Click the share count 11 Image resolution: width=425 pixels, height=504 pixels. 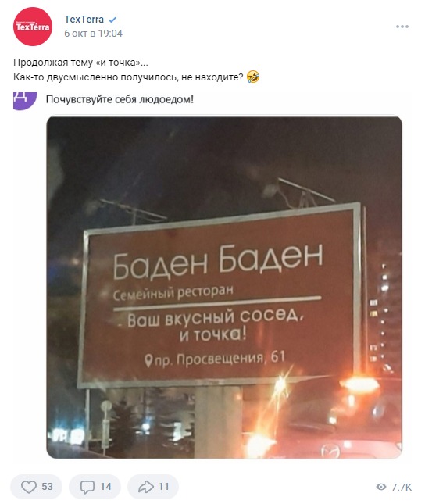(163, 487)
